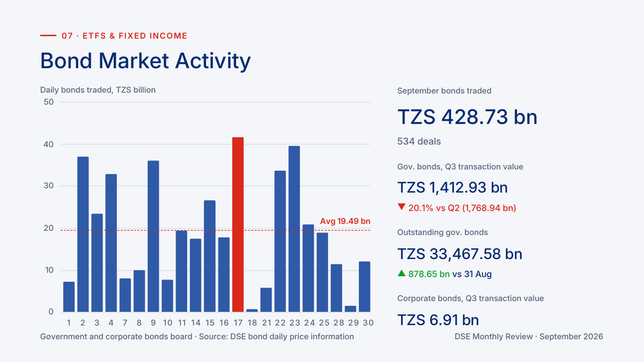
Task: Click the x-axis label '21'
Action: (x=266, y=323)
